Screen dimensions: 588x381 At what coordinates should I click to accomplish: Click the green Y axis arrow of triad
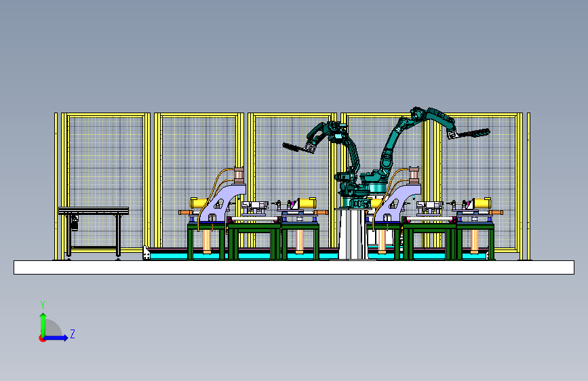click(43, 325)
